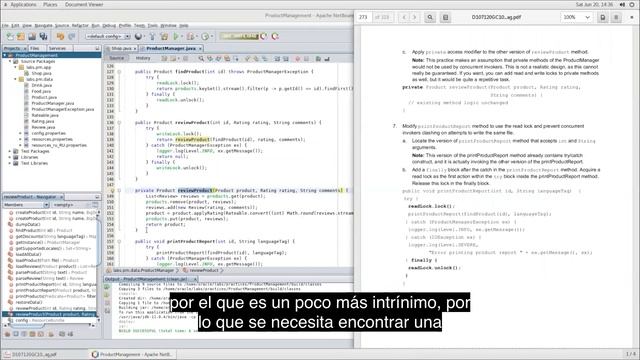Expand the Test Libraries node

point(10,163)
